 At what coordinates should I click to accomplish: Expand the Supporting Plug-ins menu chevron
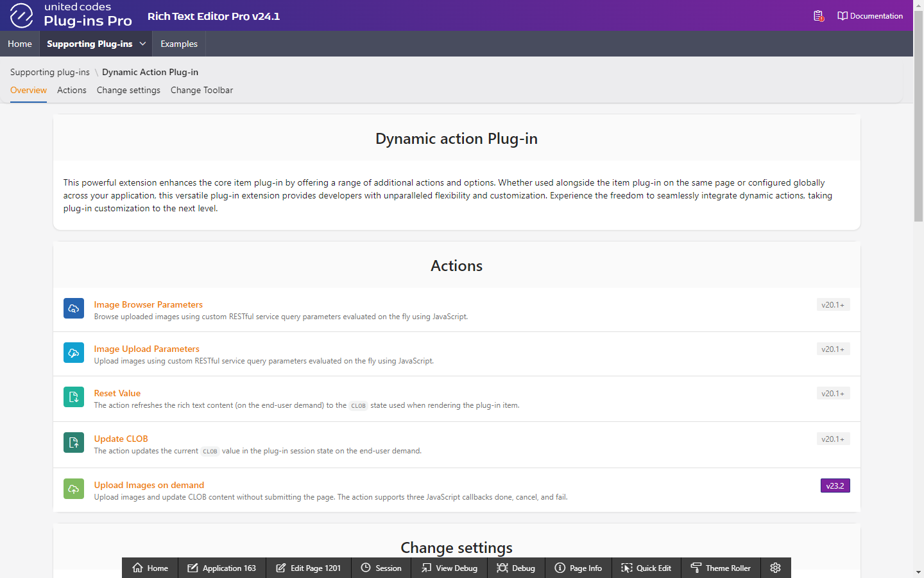click(x=142, y=44)
